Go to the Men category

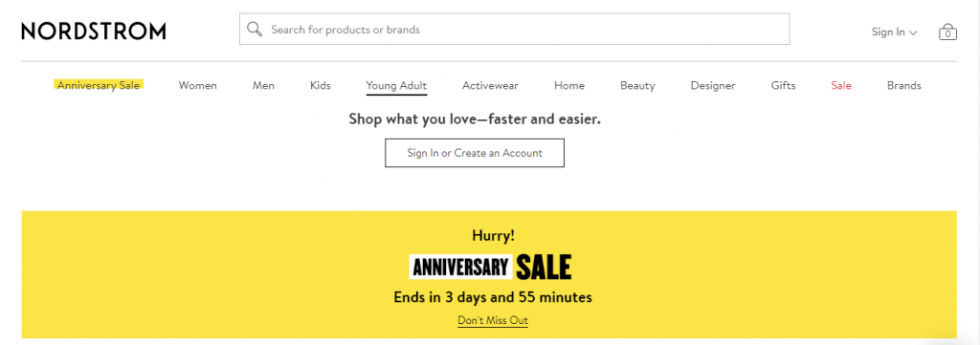coord(263,85)
